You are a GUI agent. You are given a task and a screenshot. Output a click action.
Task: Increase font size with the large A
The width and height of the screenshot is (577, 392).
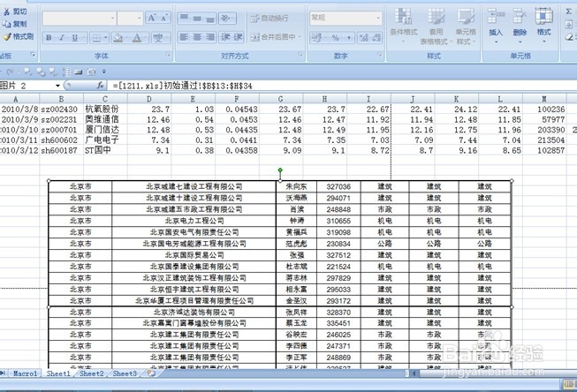click(152, 18)
